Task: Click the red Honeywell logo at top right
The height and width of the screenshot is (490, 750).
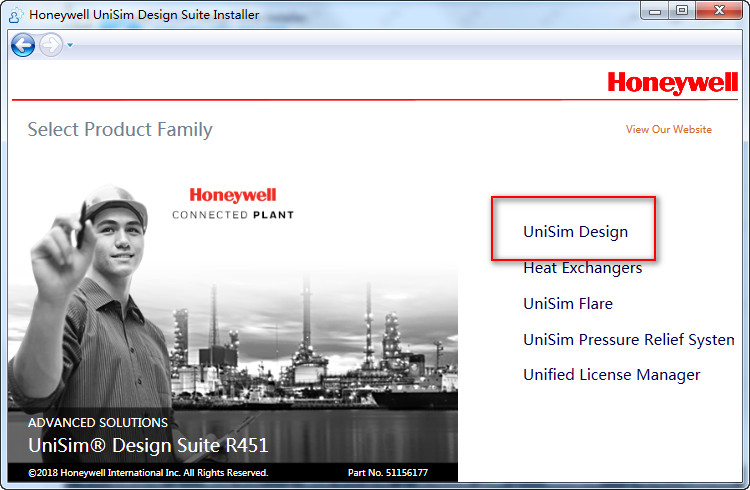Action: pos(672,83)
